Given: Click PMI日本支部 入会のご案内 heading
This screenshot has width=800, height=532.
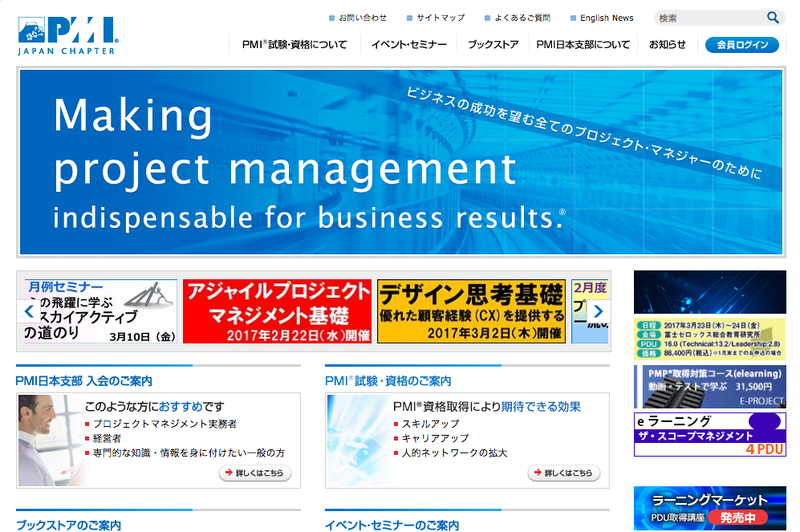Looking at the screenshot, I should point(83,381).
